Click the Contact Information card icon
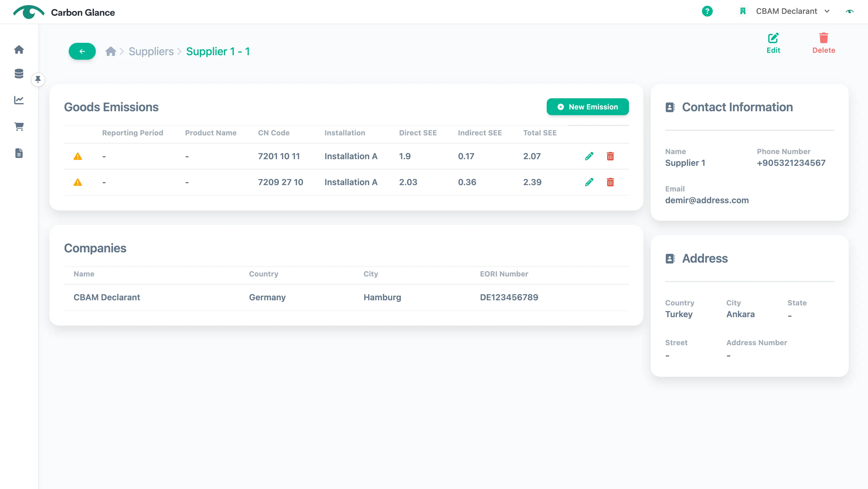868x489 pixels. [670, 107]
